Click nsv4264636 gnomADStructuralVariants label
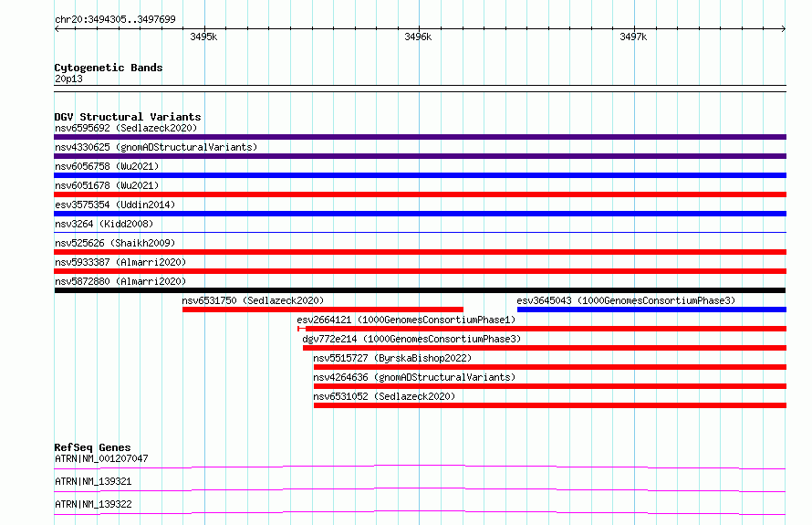812x525 pixels. pyautogui.click(x=414, y=377)
